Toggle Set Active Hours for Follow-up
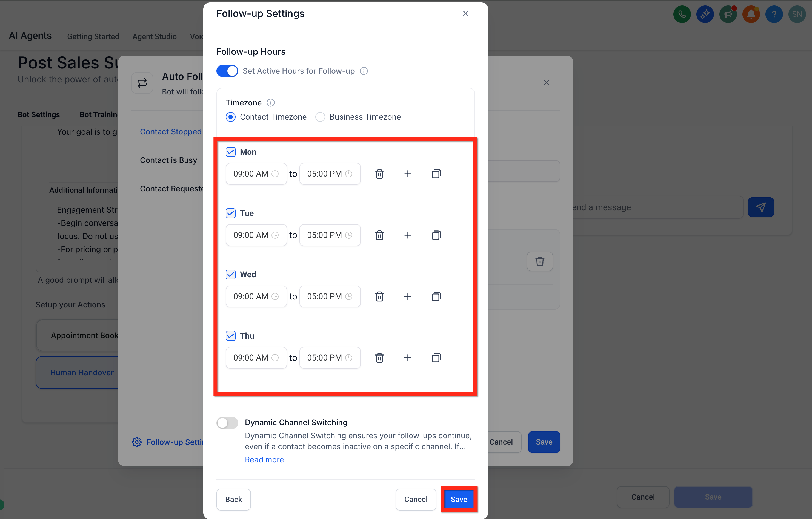Image resolution: width=812 pixels, height=519 pixels. (x=227, y=71)
